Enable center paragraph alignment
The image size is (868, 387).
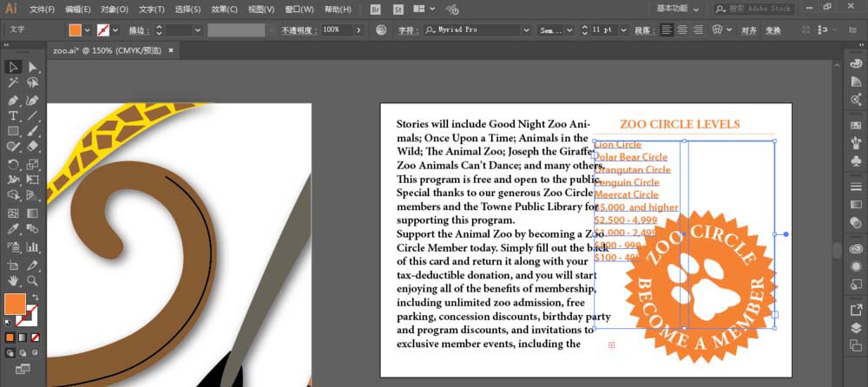click(x=682, y=30)
